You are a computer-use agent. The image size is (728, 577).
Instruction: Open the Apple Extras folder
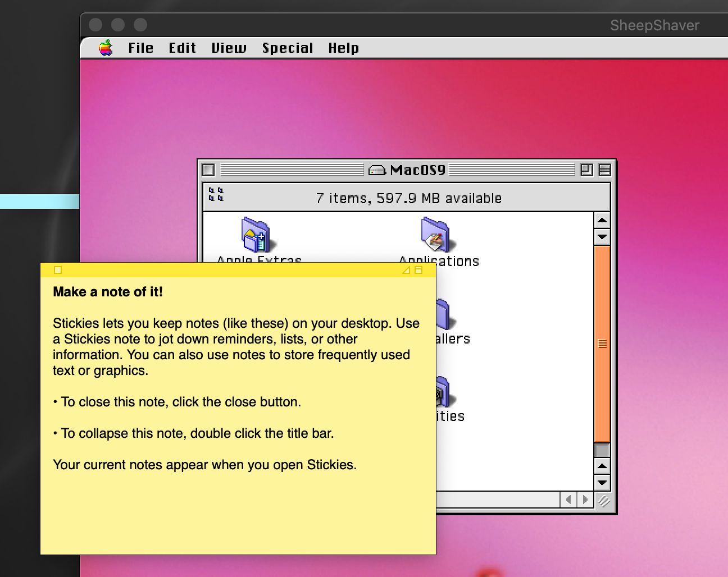pyautogui.click(x=256, y=236)
